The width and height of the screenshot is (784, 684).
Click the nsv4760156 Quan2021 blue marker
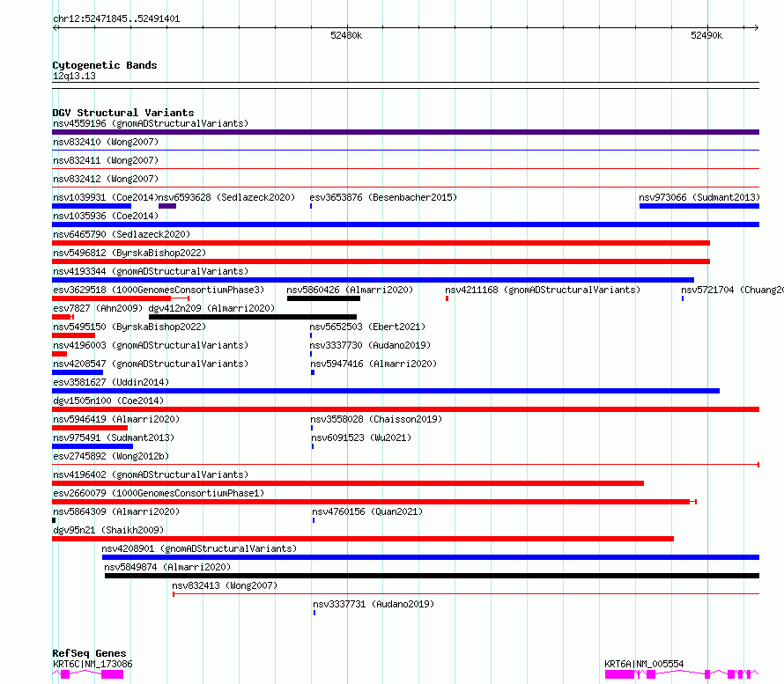tap(314, 520)
